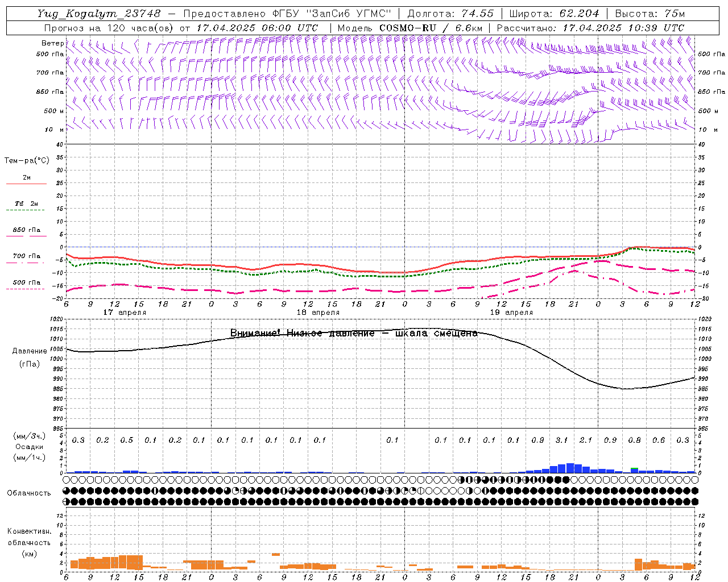Click the '19 апреля' date label
This screenshot has width=728, height=582.
(511, 313)
